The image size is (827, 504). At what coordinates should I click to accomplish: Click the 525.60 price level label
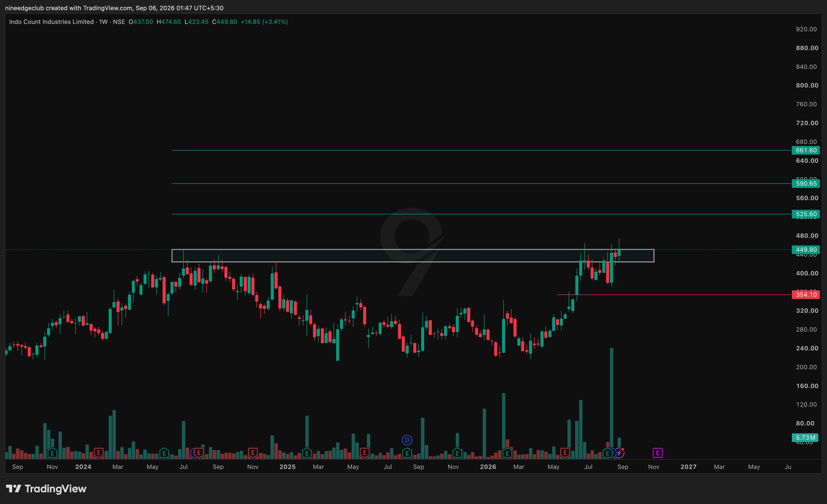click(806, 214)
